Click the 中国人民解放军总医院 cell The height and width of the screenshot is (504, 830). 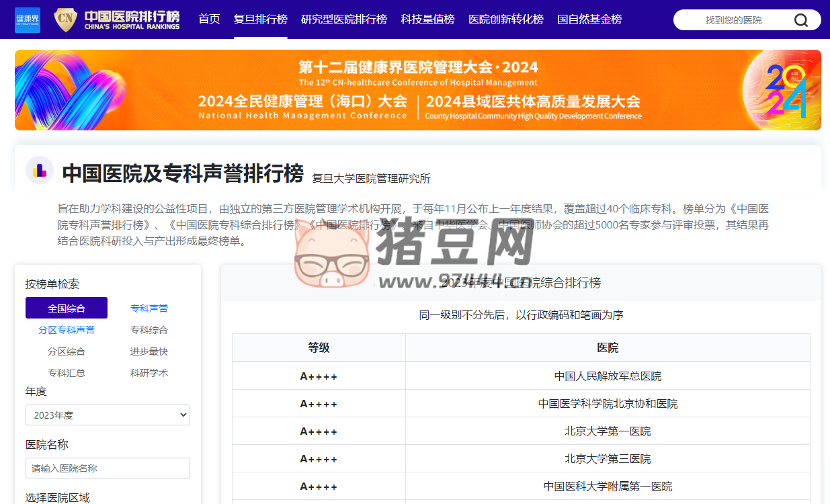[x=608, y=376]
